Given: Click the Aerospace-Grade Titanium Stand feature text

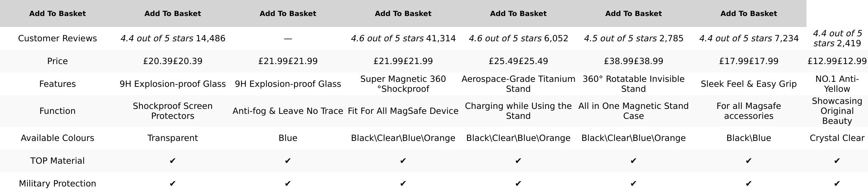Looking at the screenshot, I should [x=518, y=84].
